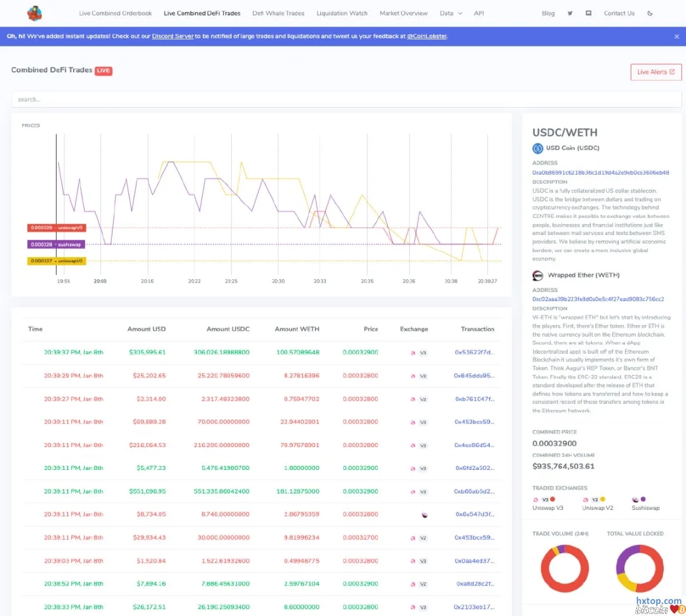Toggle dark mode with the moon icon
The height and width of the screenshot is (616, 686).
pos(650,13)
